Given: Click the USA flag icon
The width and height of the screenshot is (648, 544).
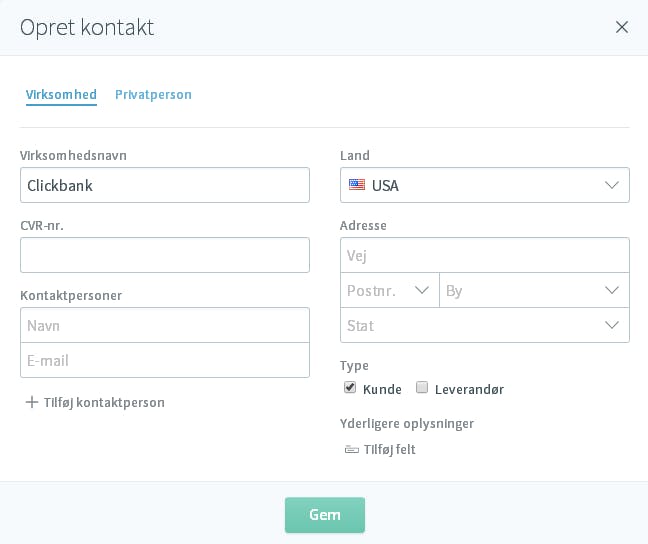Looking at the screenshot, I should pyautogui.click(x=357, y=185).
